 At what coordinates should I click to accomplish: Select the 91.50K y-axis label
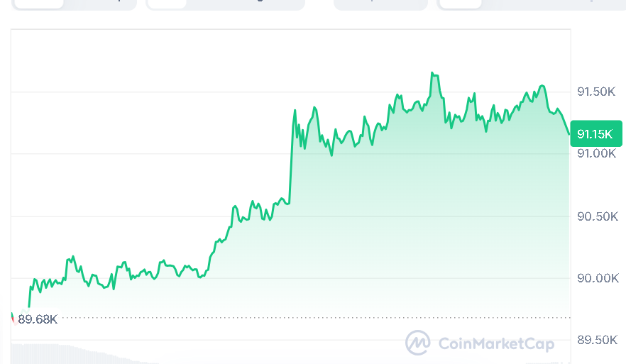coord(596,92)
